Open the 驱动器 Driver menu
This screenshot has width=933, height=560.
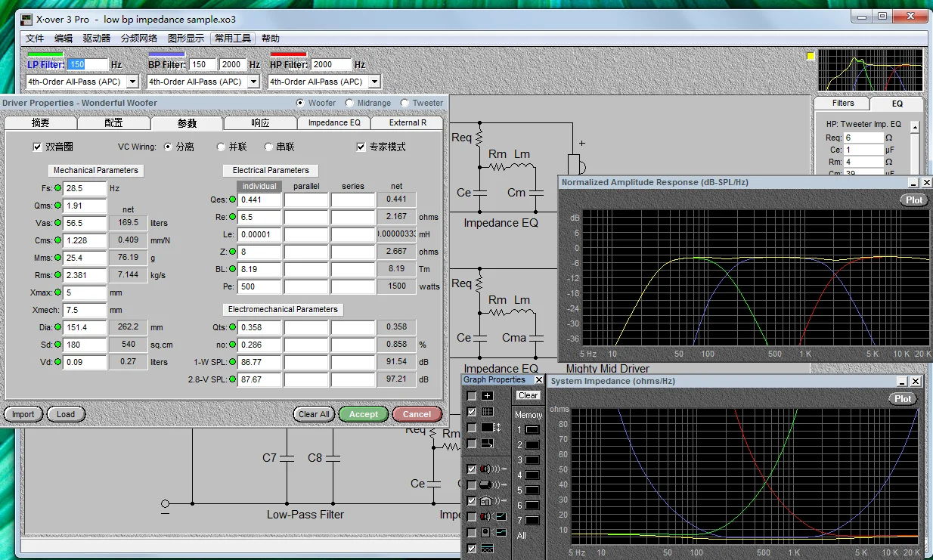coord(97,39)
